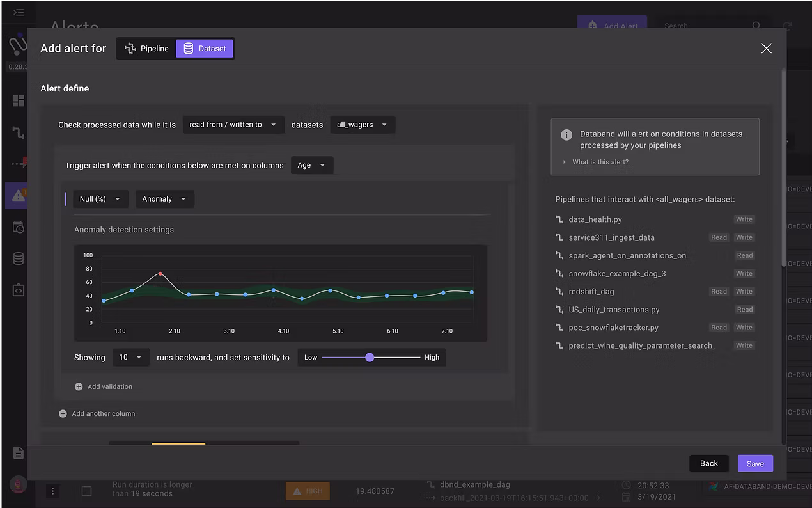Viewport: 812px width, 508px height.
Task: Open the three-dot menu of 'Run duration' row
Action: (53, 491)
